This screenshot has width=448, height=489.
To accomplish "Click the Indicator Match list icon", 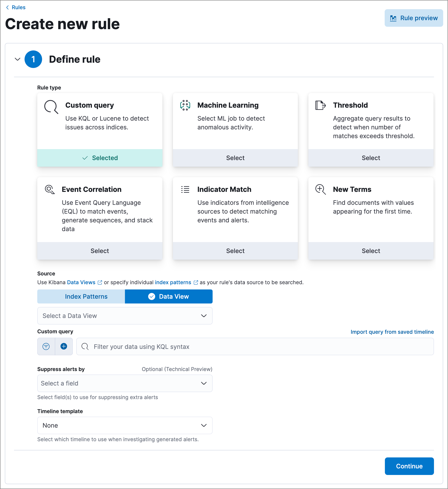I will tap(185, 189).
